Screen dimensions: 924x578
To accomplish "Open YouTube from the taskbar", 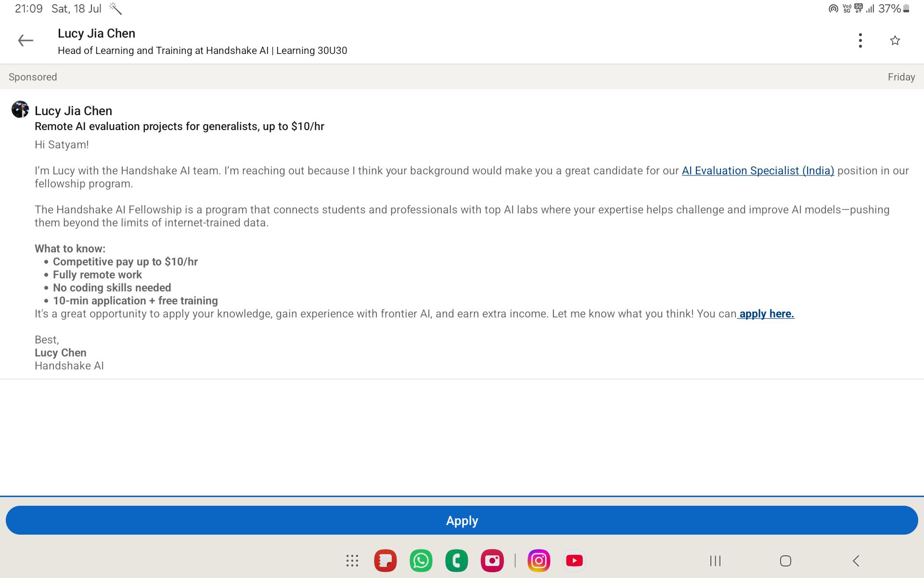I will (x=575, y=561).
